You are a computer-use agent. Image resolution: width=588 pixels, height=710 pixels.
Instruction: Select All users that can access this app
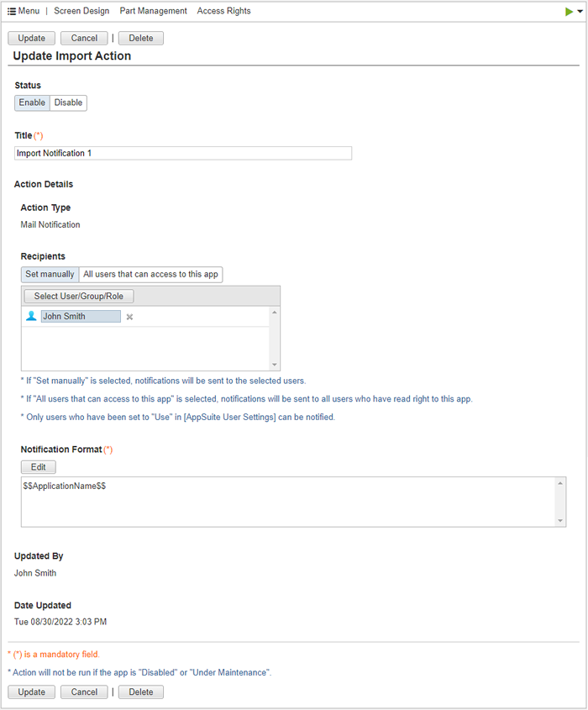click(x=150, y=275)
